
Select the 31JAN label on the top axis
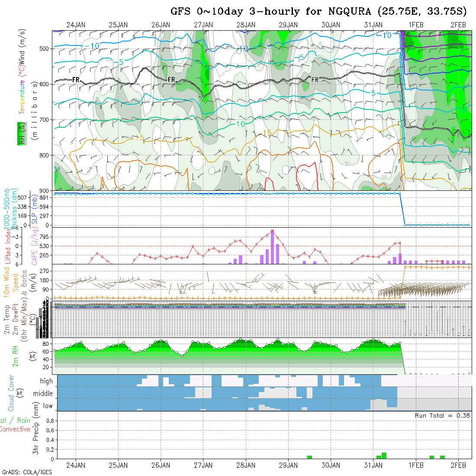click(373, 25)
